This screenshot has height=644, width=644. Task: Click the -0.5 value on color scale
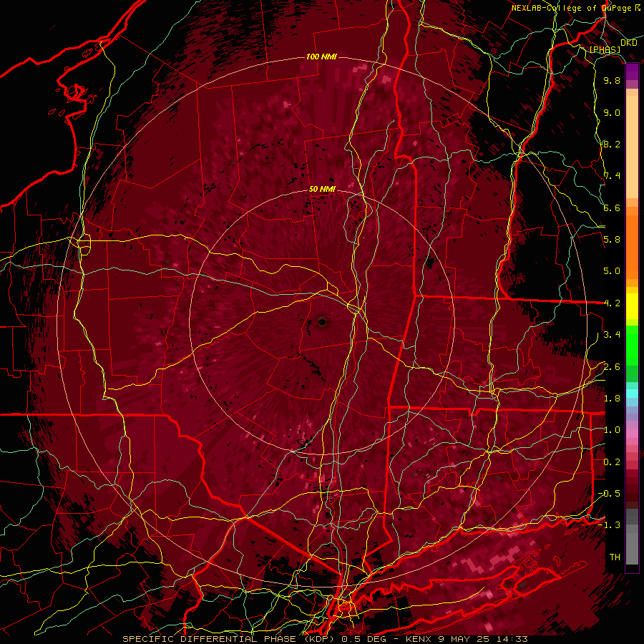[x=609, y=494]
